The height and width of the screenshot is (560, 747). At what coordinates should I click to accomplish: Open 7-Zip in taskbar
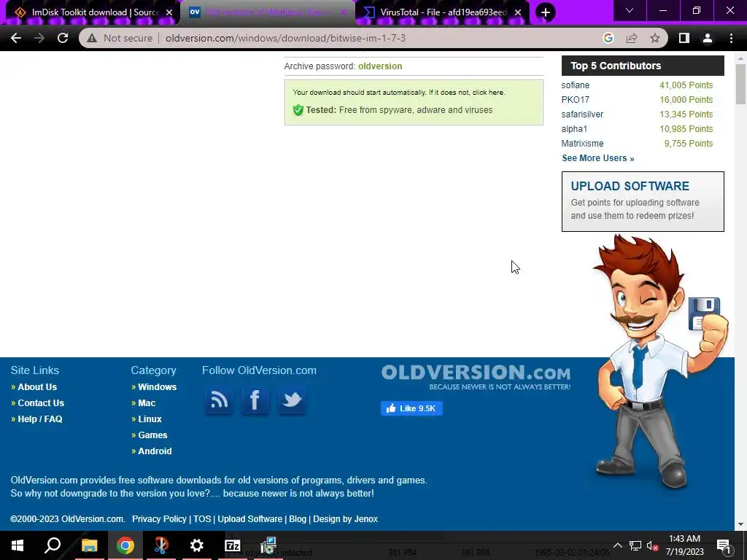pos(233,545)
